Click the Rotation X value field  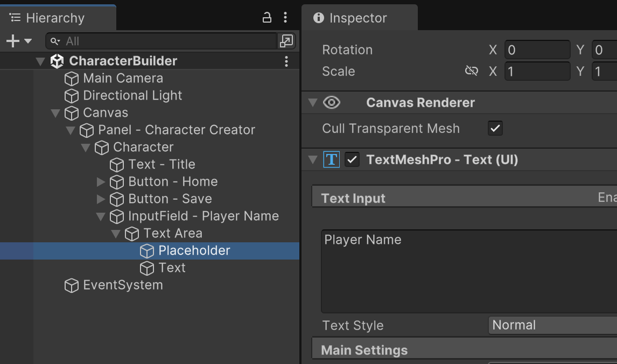pyautogui.click(x=537, y=50)
